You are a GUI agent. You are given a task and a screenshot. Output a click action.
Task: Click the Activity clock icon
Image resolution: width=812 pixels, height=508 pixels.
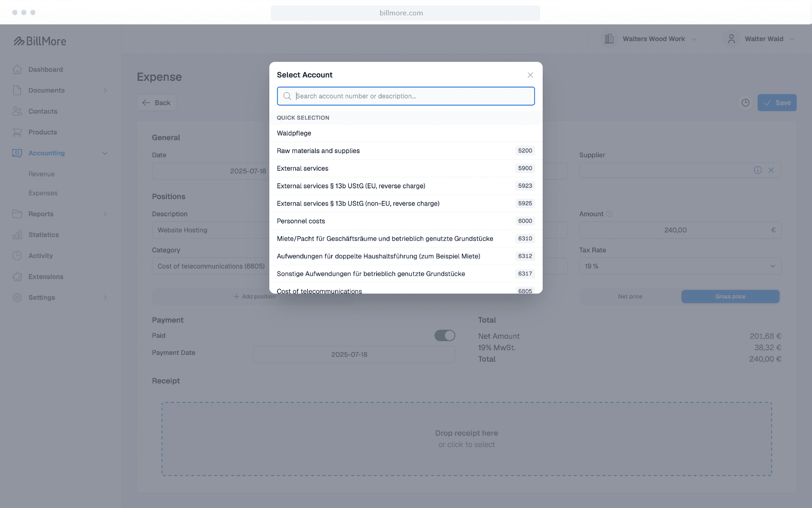17,256
